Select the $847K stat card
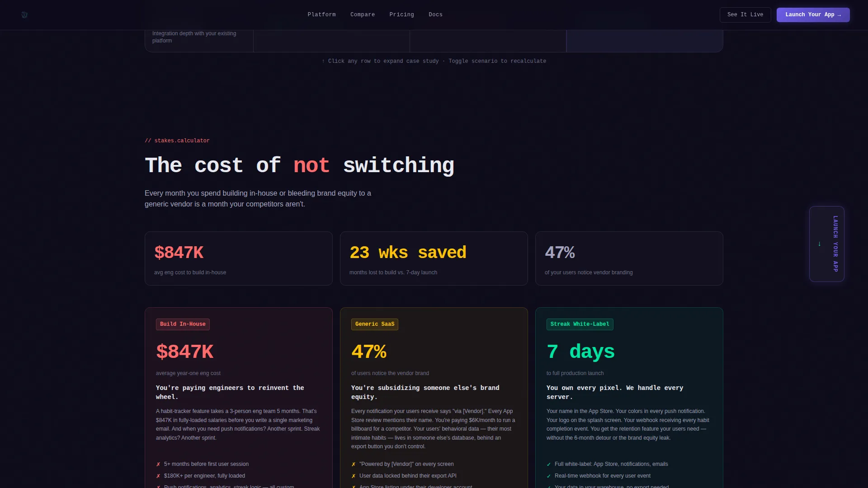The width and height of the screenshot is (868, 488). click(x=238, y=258)
